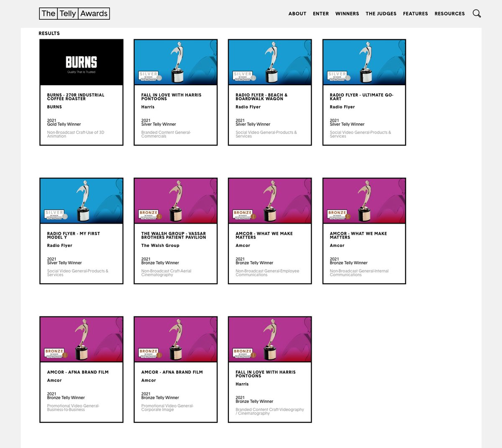Open thumbnail of Amcor Employee Communications entry
The image size is (502, 448).
coord(270,201)
